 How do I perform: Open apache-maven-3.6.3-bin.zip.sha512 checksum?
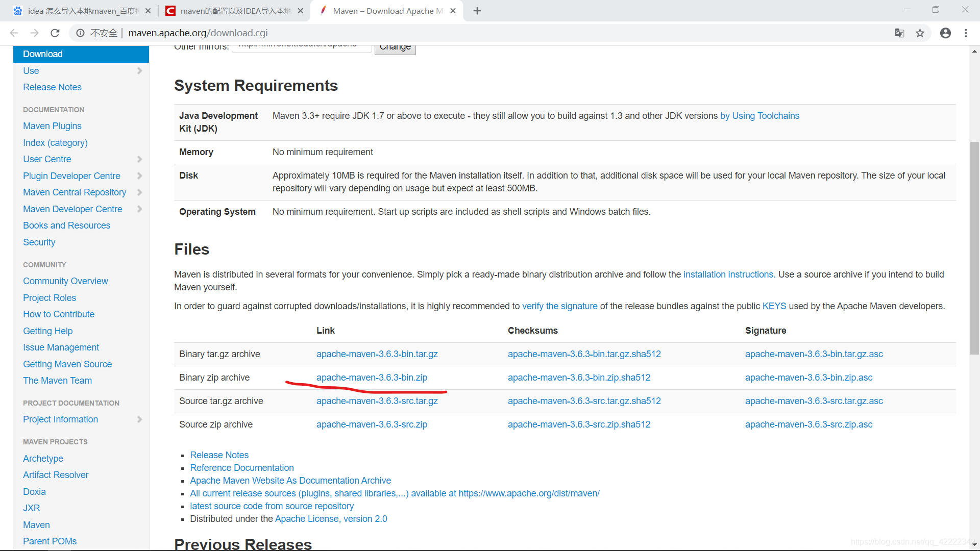pos(579,378)
